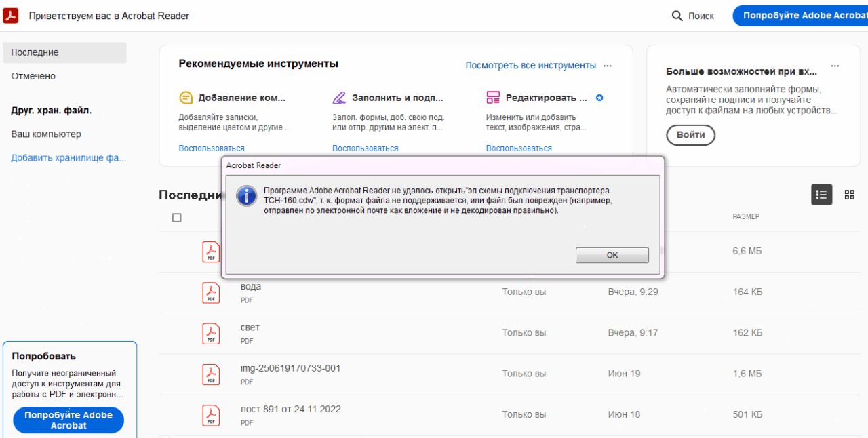Open more options for recommended tools
The height and width of the screenshot is (438, 868).
pyautogui.click(x=608, y=66)
